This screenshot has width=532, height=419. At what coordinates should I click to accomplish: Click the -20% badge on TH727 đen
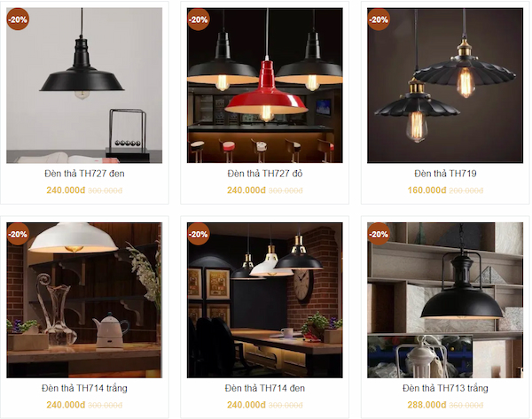[x=18, y=19]
